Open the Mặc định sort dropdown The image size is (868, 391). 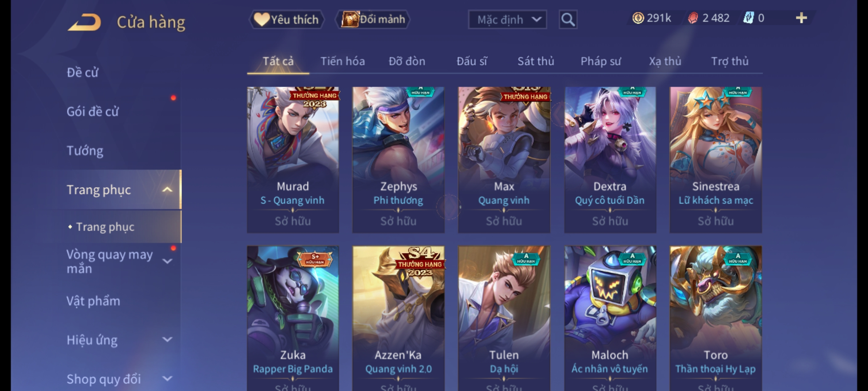507,20
